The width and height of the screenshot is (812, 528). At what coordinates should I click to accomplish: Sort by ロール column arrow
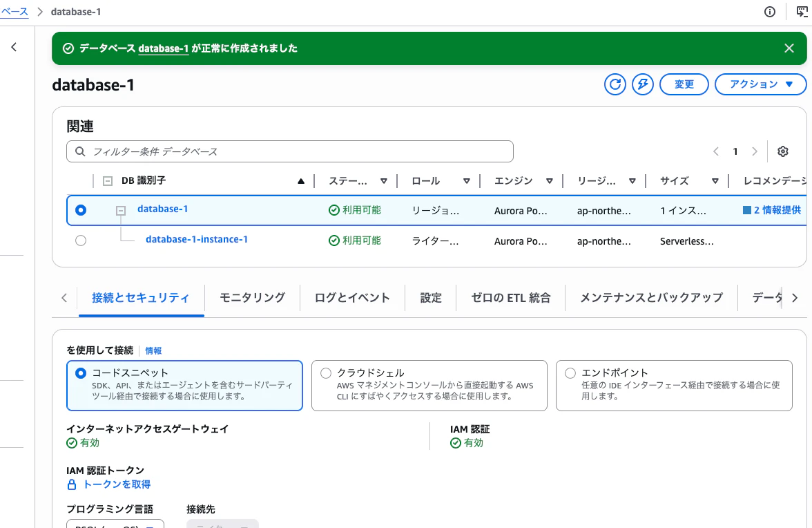[467, 181]
